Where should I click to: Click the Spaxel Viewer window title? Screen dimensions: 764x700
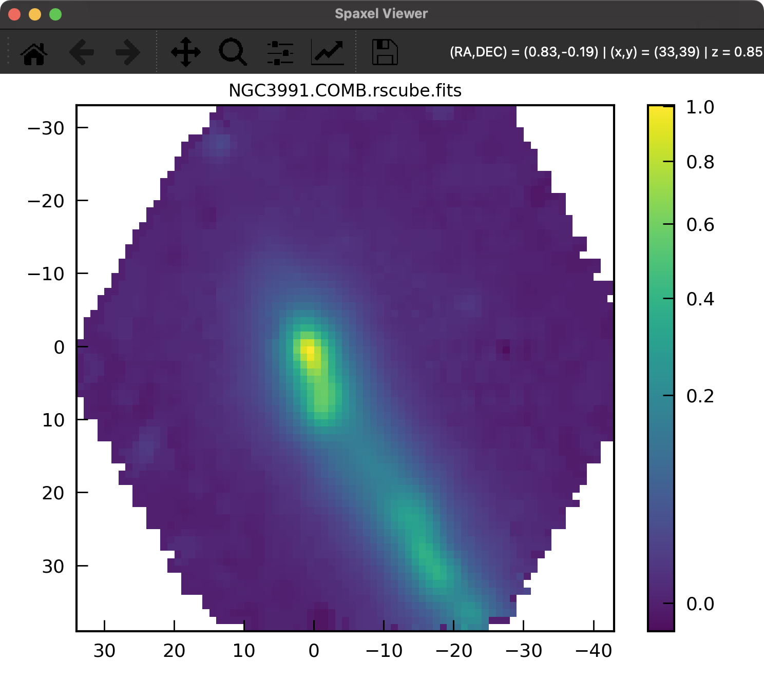tap(381, 14)
